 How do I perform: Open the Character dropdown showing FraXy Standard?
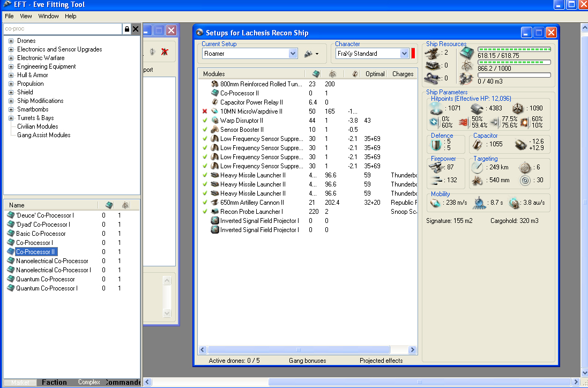404,54
